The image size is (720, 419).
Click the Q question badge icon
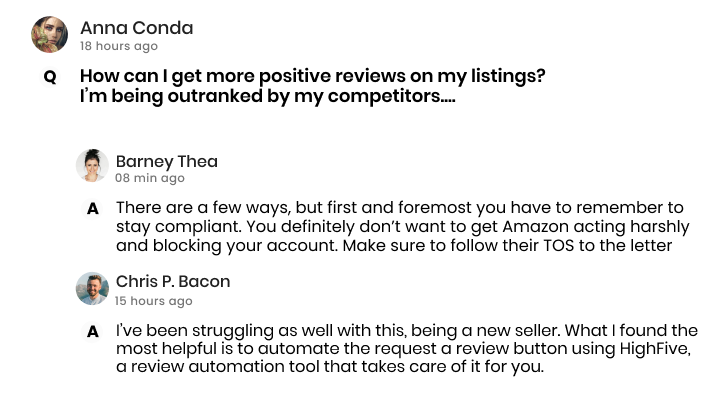click(x=50, y=77)
